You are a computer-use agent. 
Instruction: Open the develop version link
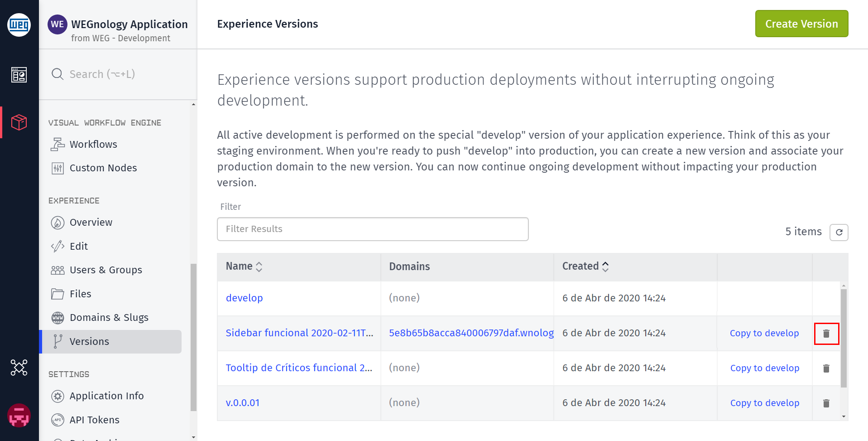pos(244,298)
